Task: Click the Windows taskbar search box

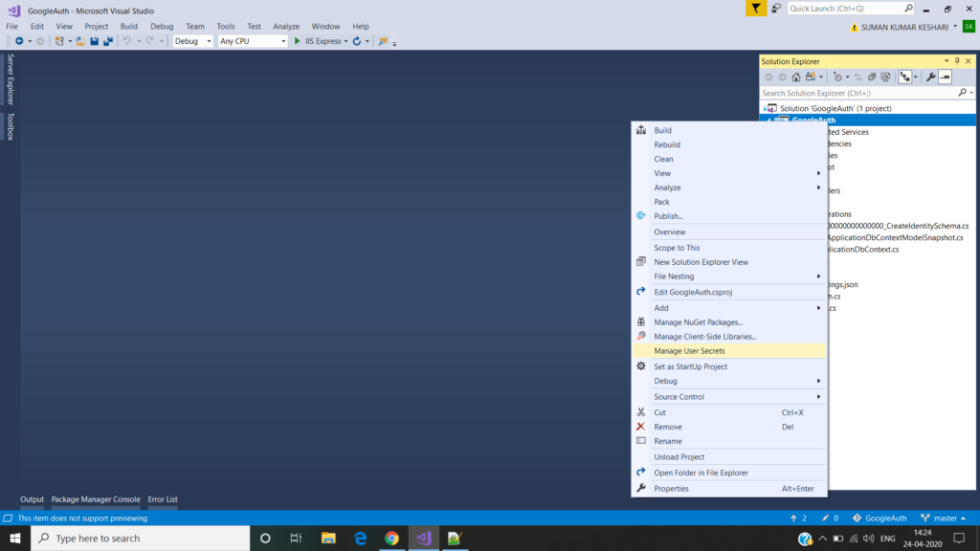Action: (x=141, y=538)
